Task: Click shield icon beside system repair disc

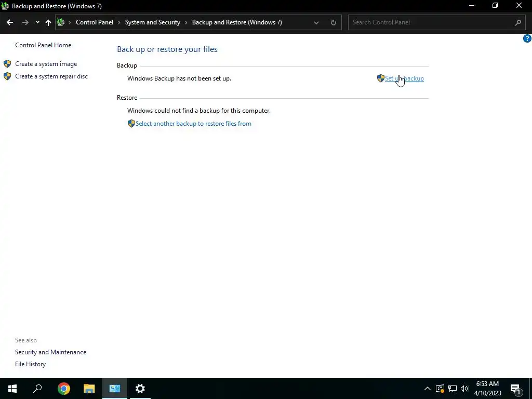Action: 7,76
